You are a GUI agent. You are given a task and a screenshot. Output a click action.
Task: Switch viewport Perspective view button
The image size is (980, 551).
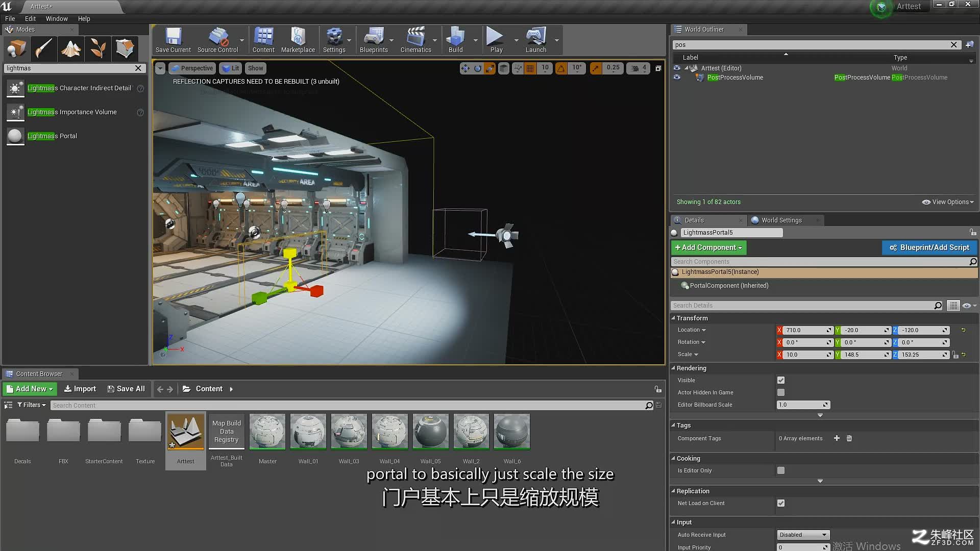[x=192, y=68]
